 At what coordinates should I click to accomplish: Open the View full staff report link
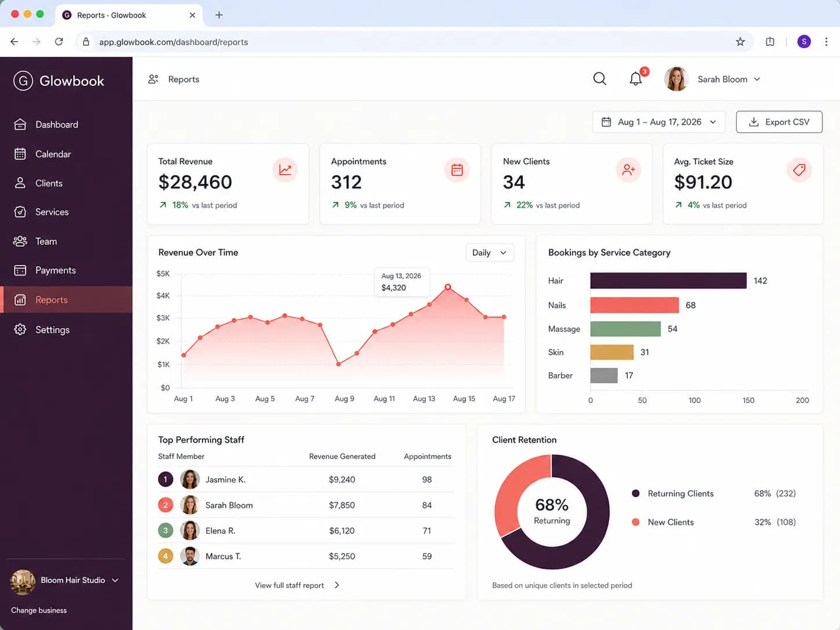289,585
